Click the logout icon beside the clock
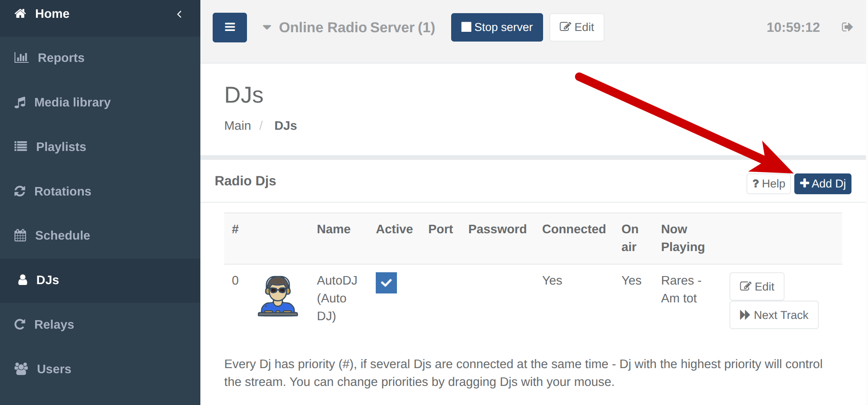This screenshot has height=405, width=868. click(847, 28)
